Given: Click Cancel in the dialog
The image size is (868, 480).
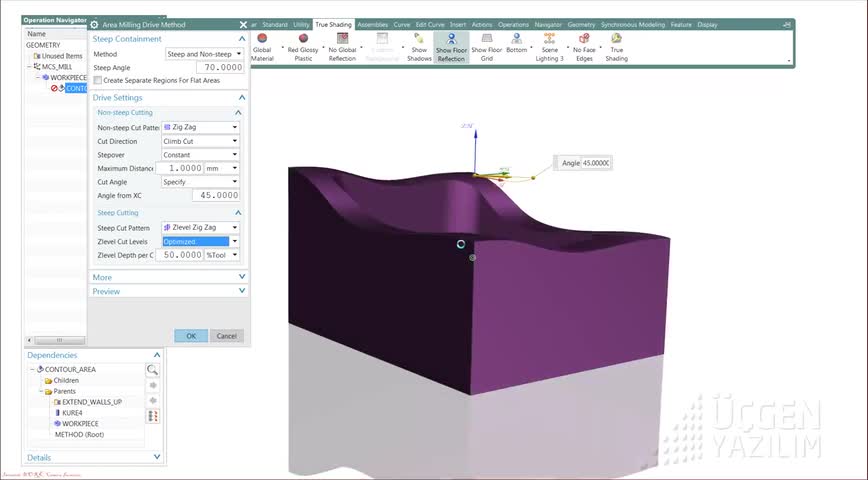Looking at the screenshot, I should point(226,336).
